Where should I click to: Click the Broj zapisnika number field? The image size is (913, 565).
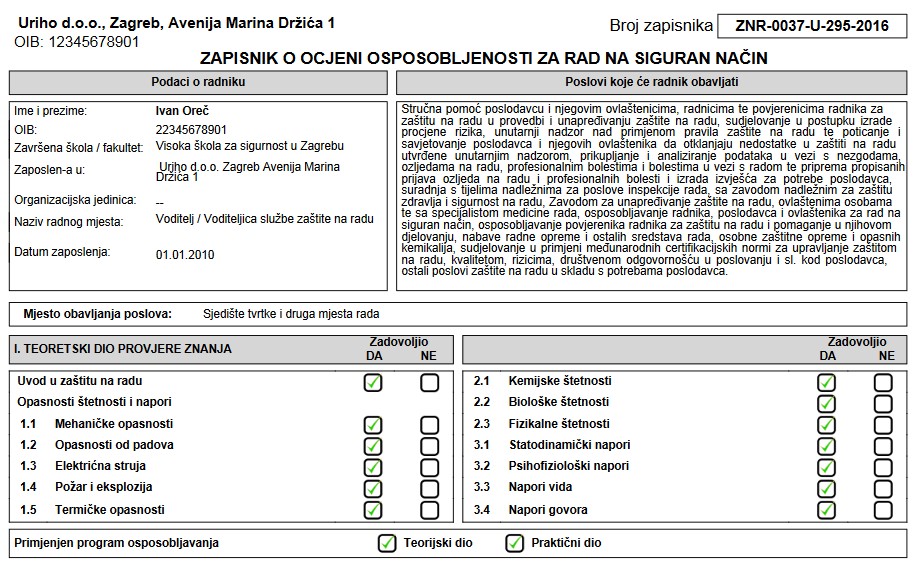point(809,26)
